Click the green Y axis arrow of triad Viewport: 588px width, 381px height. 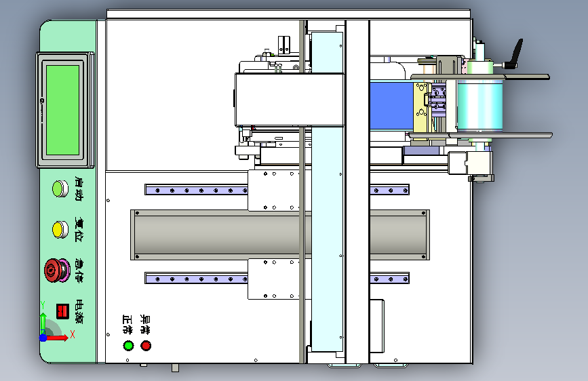(x=43, y=323)
